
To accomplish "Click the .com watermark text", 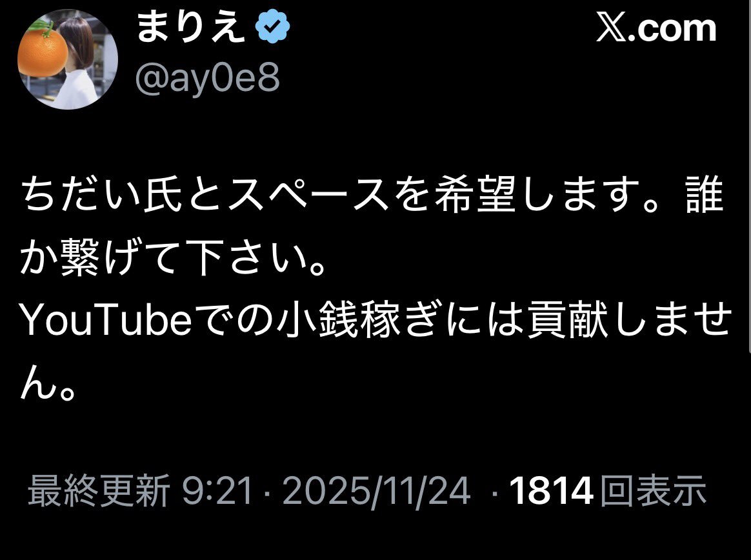I will pyautogui.click(x=672, y=29).
